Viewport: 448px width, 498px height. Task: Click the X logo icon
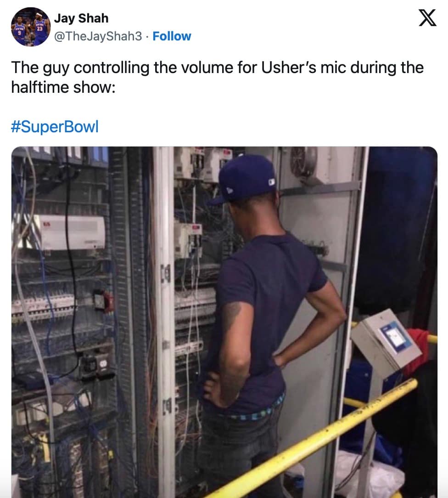point(427,18)
